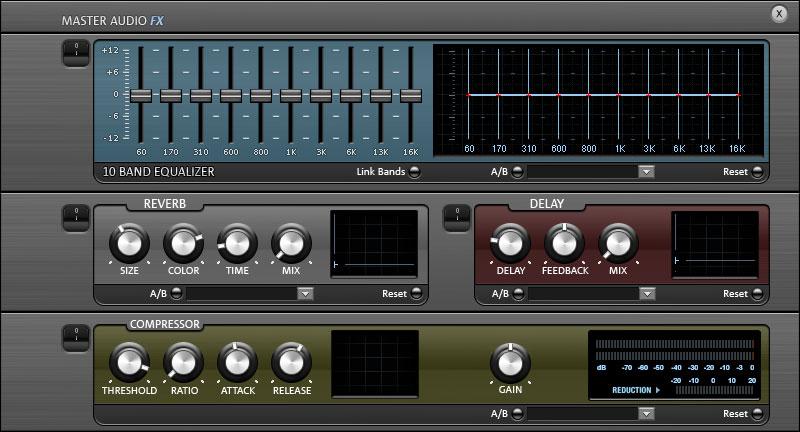
Task: Toggle the Delay A/B comparison
Action: coord(518,293)
